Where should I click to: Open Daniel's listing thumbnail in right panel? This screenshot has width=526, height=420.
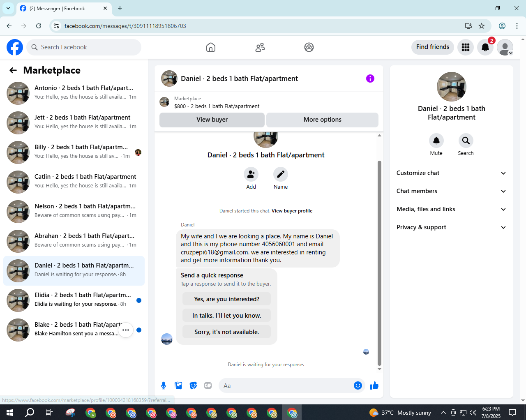(452, 87)
